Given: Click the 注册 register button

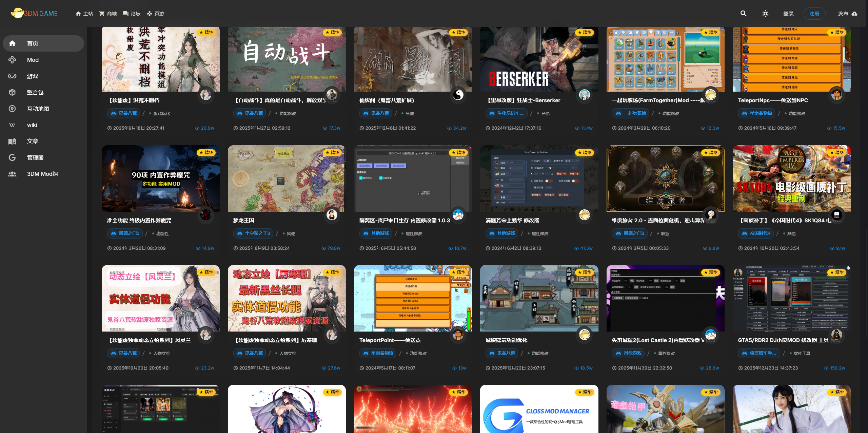Looking at the screenshot, I should click(x=814, y=14).
